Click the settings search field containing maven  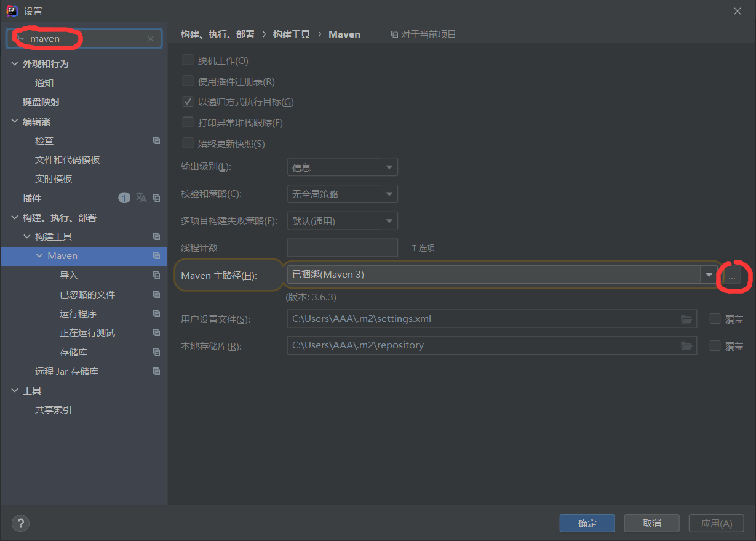(x=84, y=39)
